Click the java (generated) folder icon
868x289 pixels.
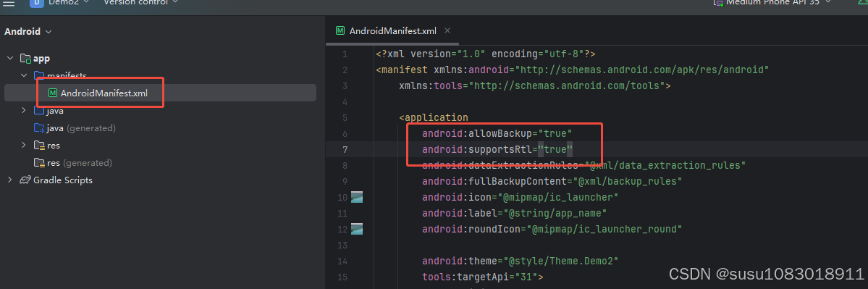click(39, 128)
